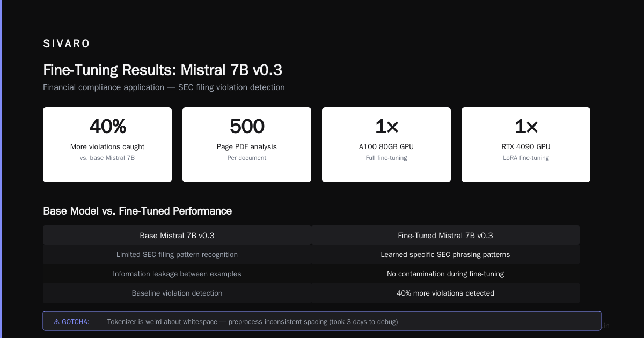
Task: Click the Fine-Tuning Results: Mistral 7B v0.3 title
Action: [163, 70]
